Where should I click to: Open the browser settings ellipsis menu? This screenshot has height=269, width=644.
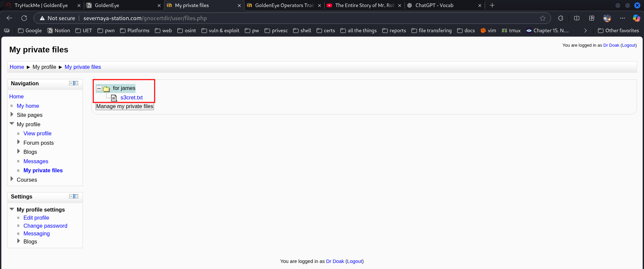point(623,18)
